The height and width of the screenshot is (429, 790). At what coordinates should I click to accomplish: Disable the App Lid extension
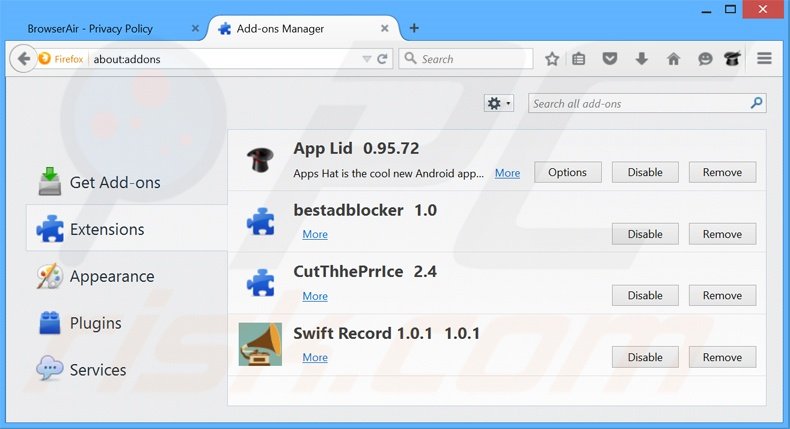645,172
